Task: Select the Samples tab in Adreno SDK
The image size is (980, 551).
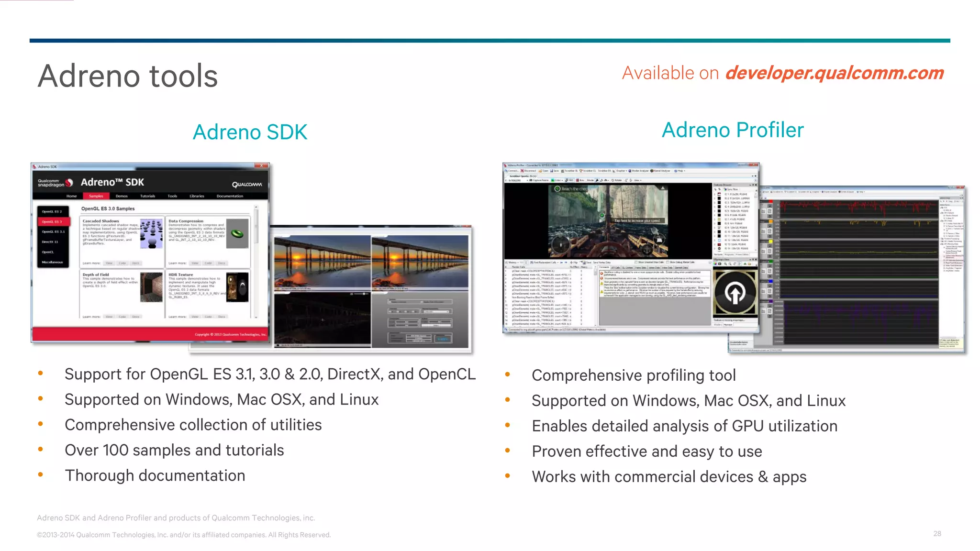Action: point(96,196)
